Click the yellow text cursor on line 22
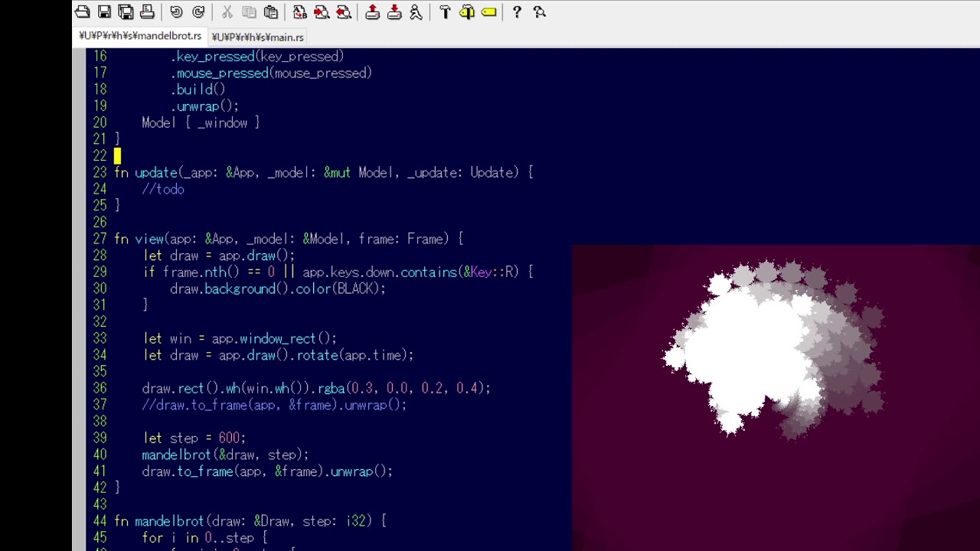 117,156
